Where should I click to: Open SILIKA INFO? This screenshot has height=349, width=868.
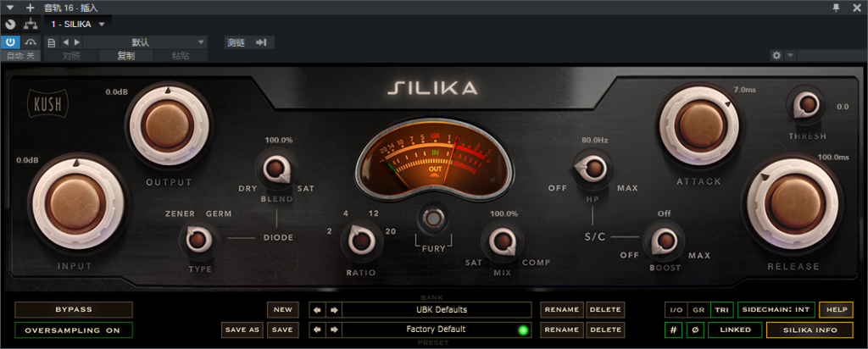point(810,330)
